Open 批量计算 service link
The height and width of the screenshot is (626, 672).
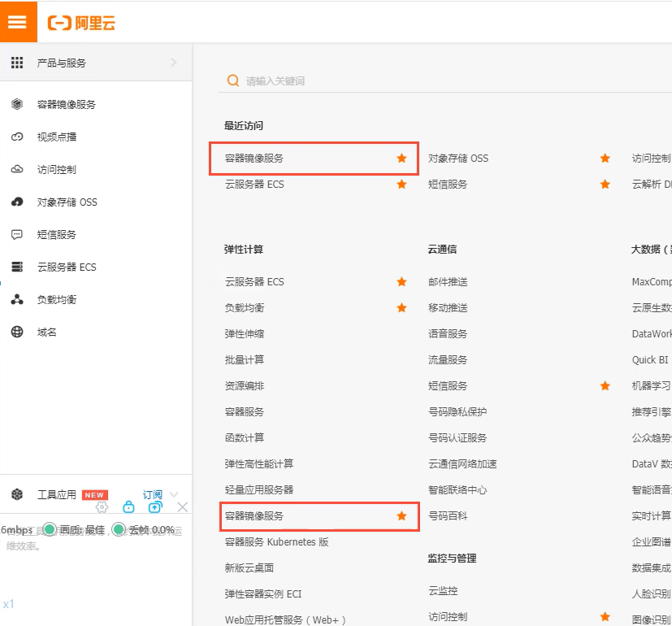point(245,359)
